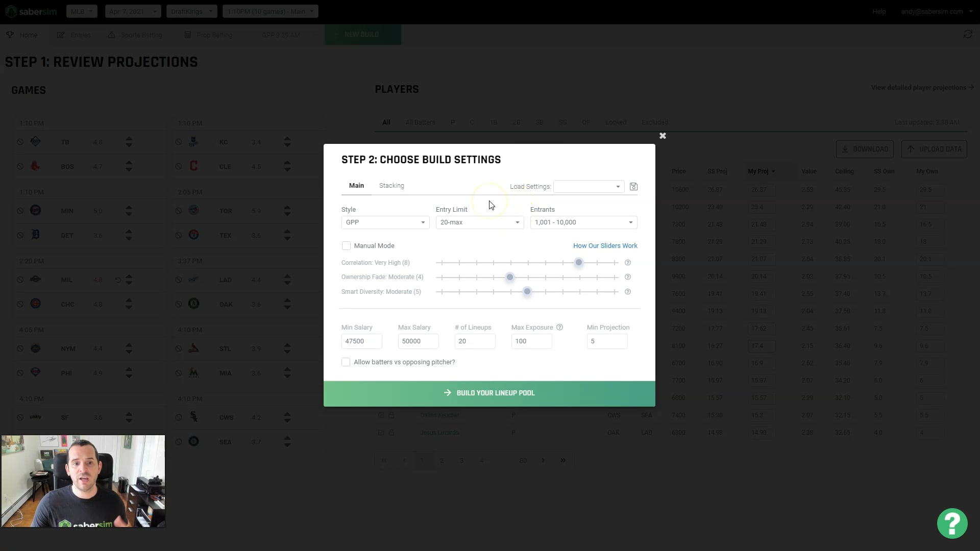Open the Entrants 1,001 - 10,000 dropdown
980x551 pixels.
tap(583, 222)
